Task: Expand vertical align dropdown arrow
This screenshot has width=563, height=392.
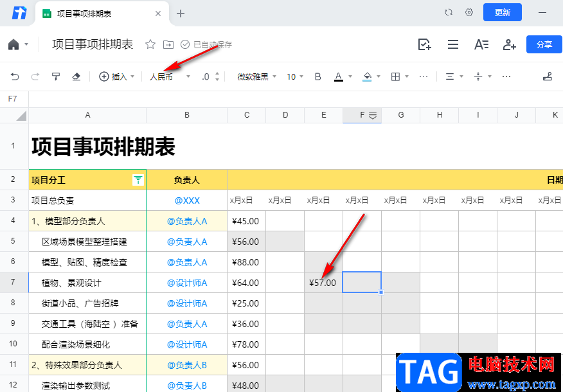Action: (489, 76)
